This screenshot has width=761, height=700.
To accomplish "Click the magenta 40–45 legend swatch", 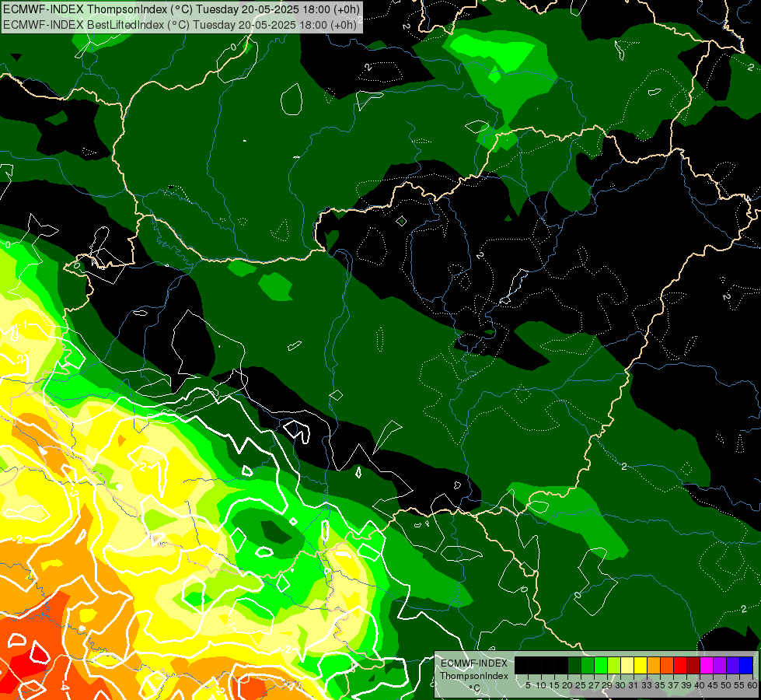I will coord(707,665).
